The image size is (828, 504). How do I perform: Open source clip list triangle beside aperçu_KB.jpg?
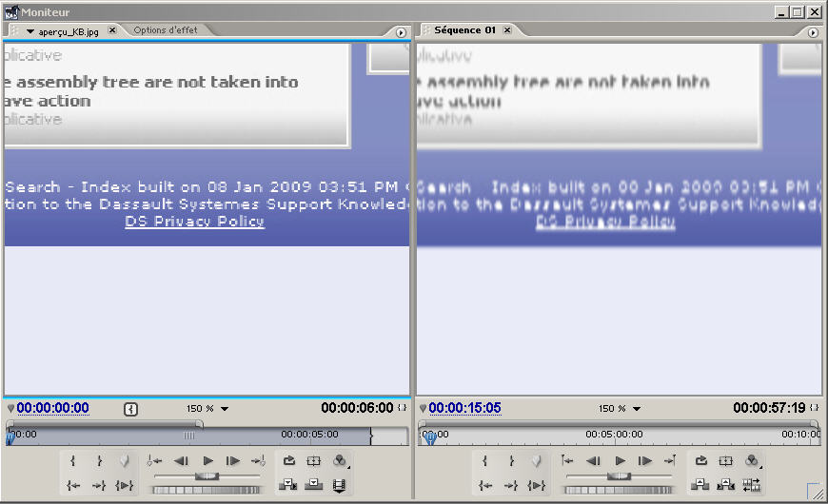30,31
